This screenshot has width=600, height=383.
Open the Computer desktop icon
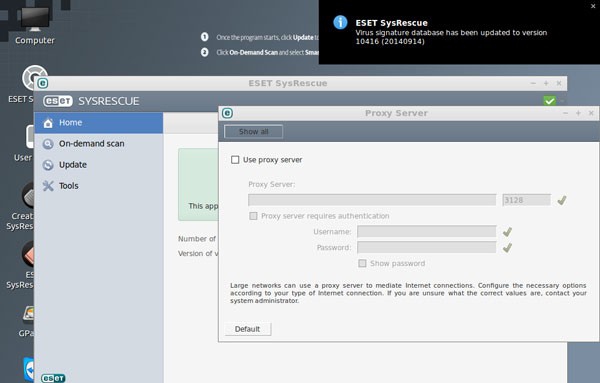(35, 24)
